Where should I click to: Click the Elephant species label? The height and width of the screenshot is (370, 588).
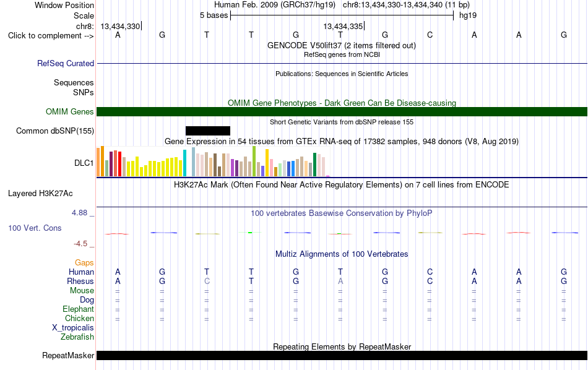pyautogui.click(x=79, y=309)
